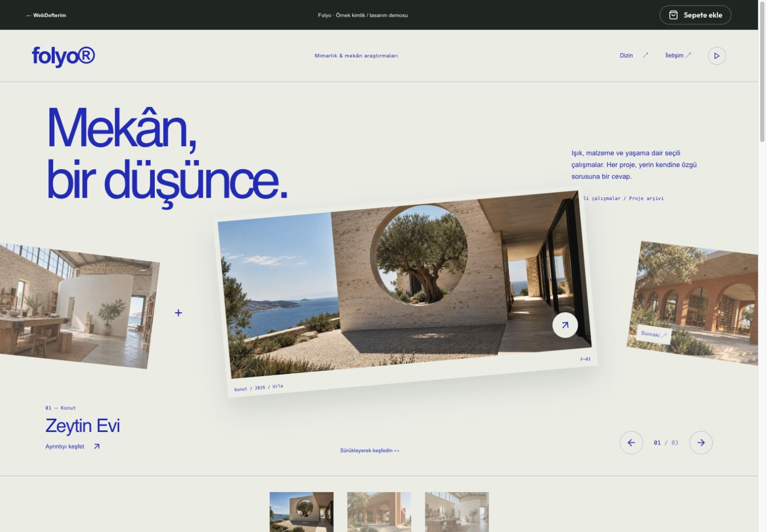Open the round arrow button on the olive tree image

(x=565, y=325)
